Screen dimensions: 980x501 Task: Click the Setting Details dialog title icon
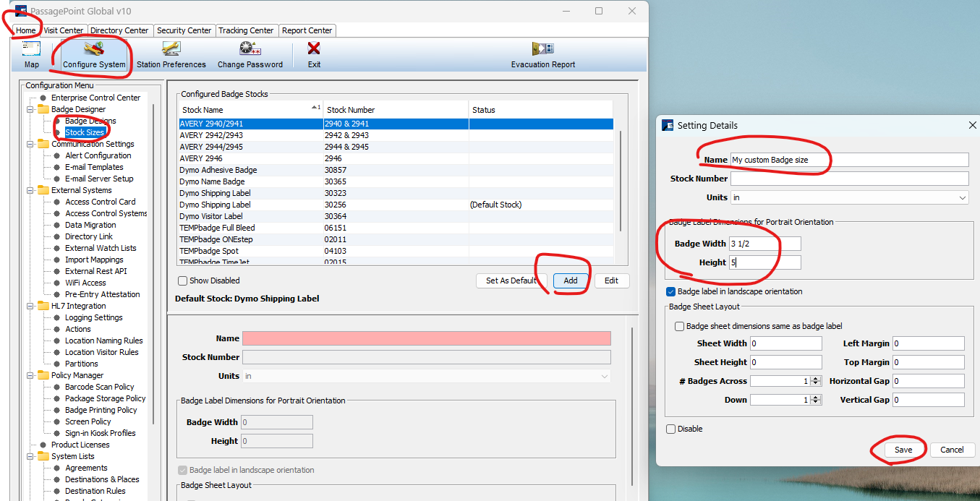click(x=668, y=125)
